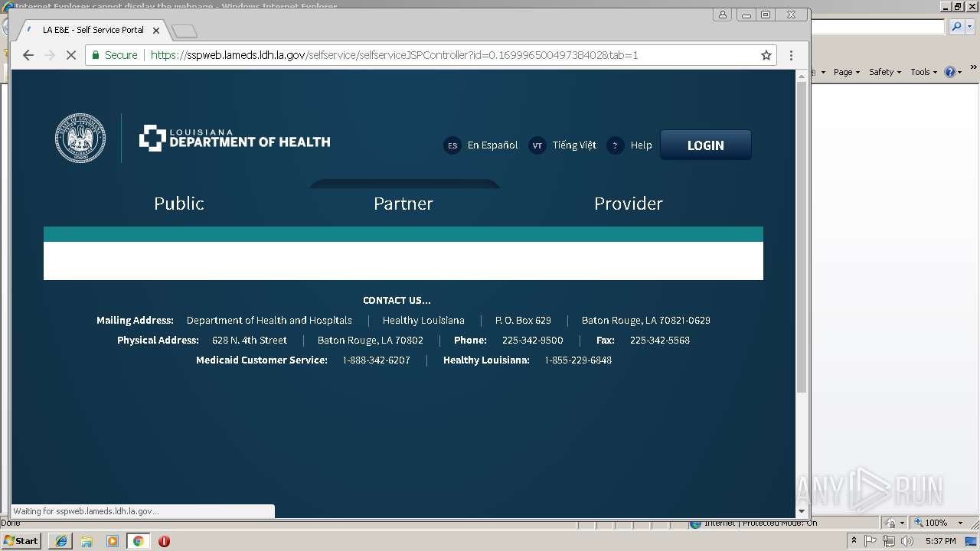Open the red stop-sign taskbar icon
The height and width of the screenshot is (551, 980).
[164, 541]
